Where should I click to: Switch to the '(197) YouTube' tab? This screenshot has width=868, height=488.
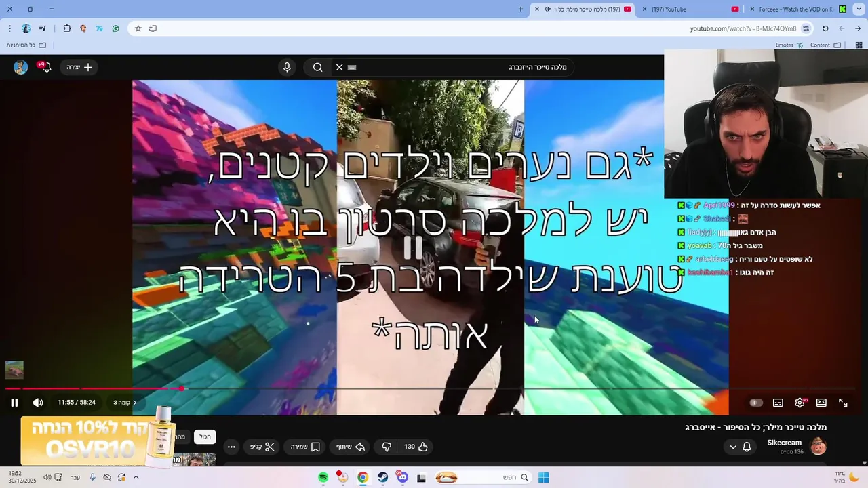(x=690, y=9)
